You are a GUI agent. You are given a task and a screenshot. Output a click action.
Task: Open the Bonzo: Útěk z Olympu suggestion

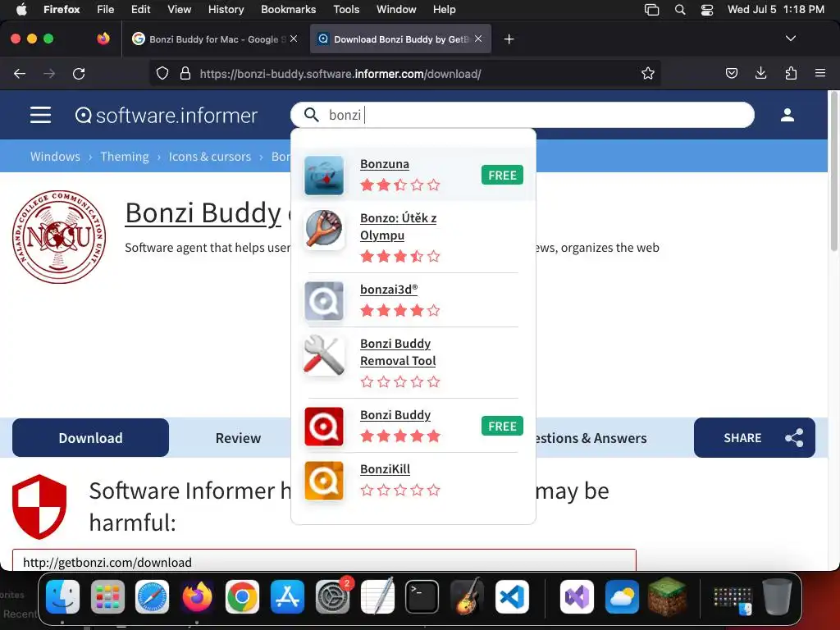tap(398, 226)
